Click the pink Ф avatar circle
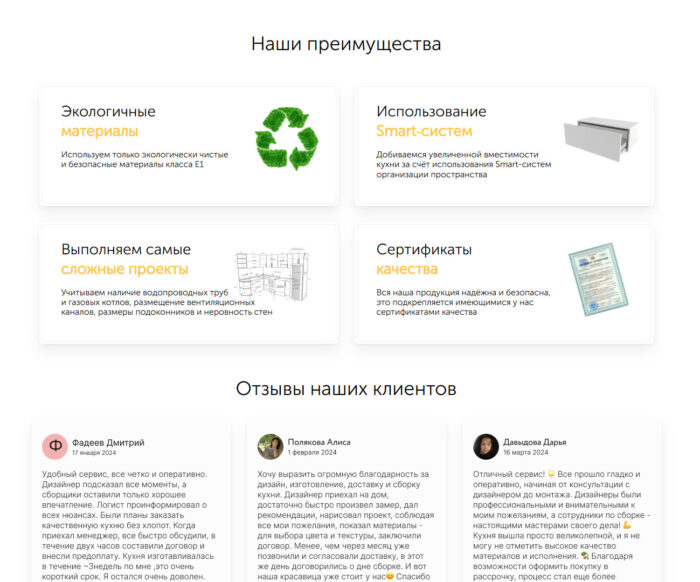The image size is (700, 582). (54, 446)
